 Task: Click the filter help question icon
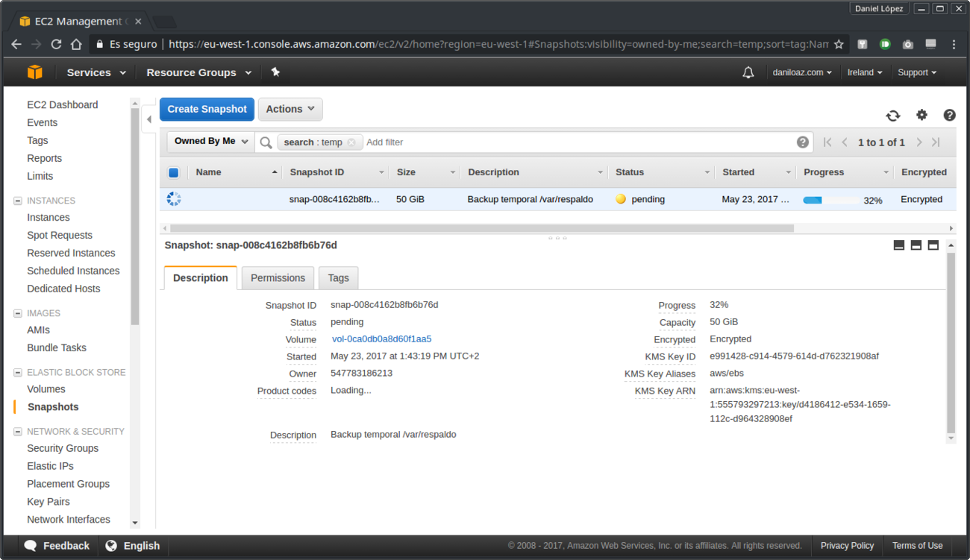pyautogui.click(x=803, y=142)
